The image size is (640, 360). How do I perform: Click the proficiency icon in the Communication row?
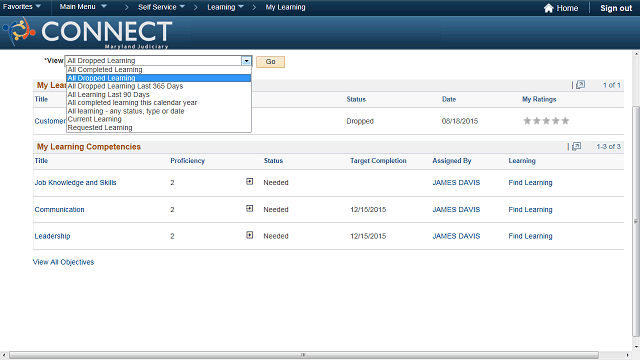pos(249,209)
